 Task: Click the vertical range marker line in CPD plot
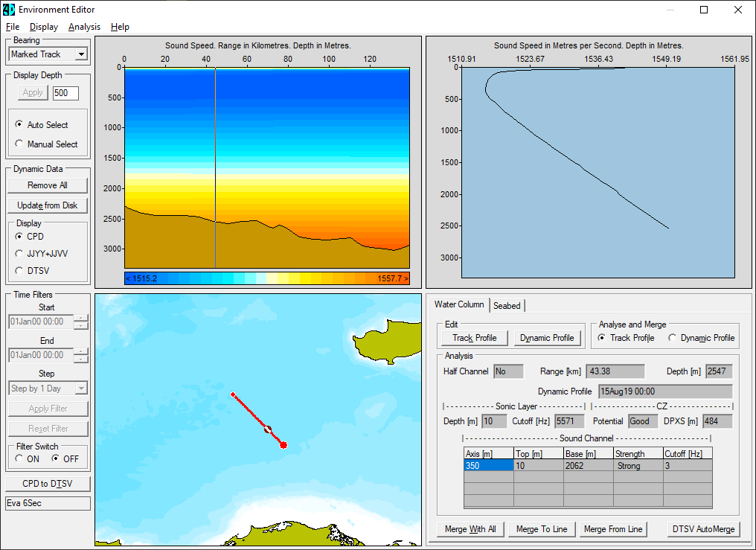tap(215, 167)
